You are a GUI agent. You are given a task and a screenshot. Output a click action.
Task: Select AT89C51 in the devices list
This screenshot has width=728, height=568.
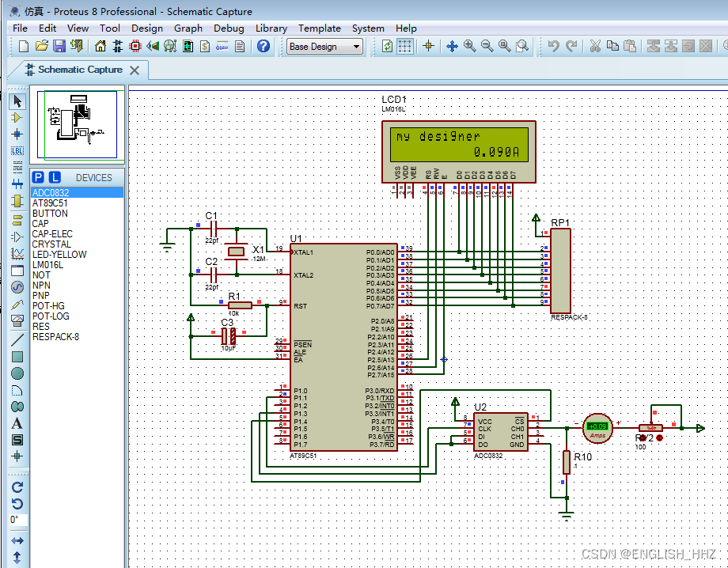(50, 203)
